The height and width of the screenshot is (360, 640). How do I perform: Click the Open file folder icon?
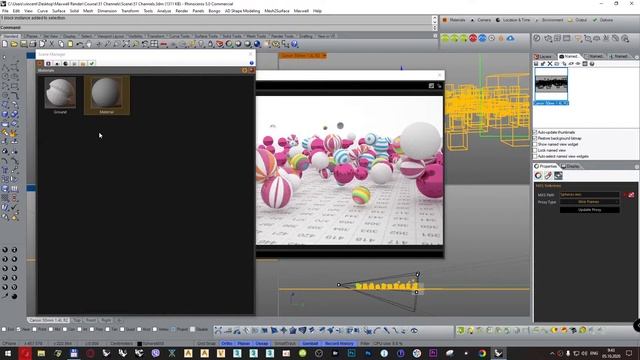[x=14, y=44]
